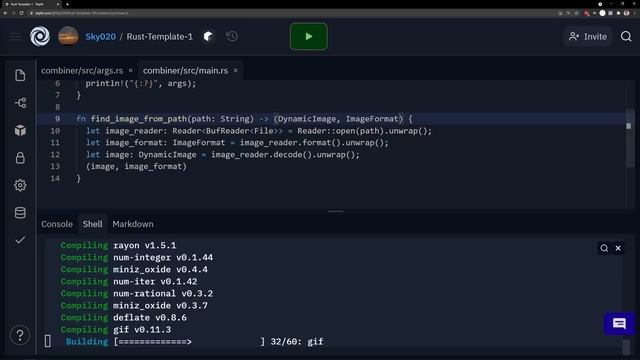Open the Packages cube sidebar icon
Screen dimensions: 640x360
pos(20,130)
